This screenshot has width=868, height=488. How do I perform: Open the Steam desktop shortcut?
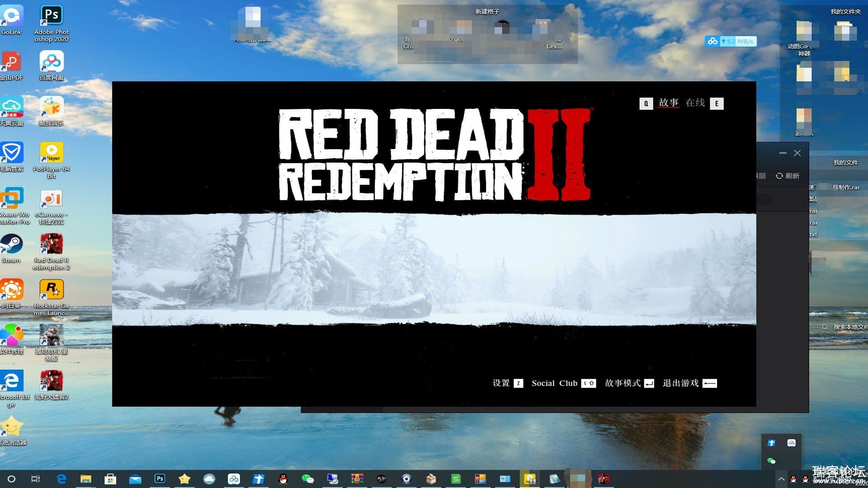pos(11,248)
